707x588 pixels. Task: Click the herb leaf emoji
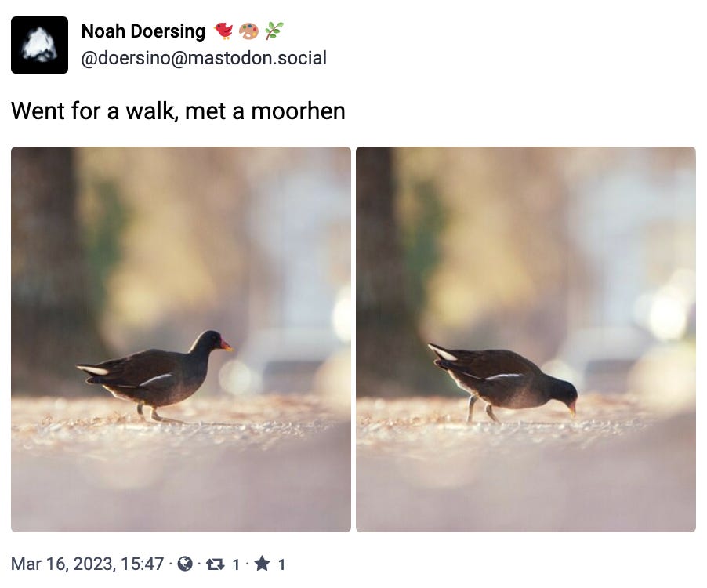click(x=274, y=31)
